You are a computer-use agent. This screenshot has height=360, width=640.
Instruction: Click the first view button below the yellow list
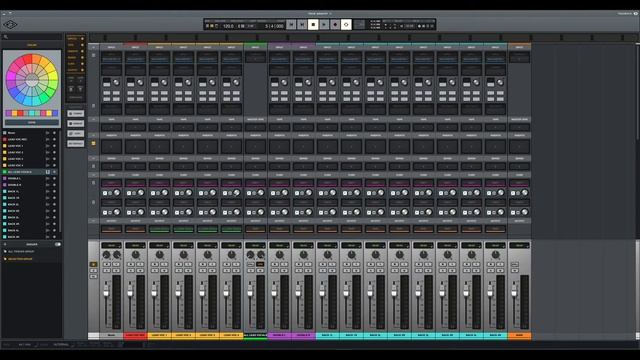[x=76, y=113]
